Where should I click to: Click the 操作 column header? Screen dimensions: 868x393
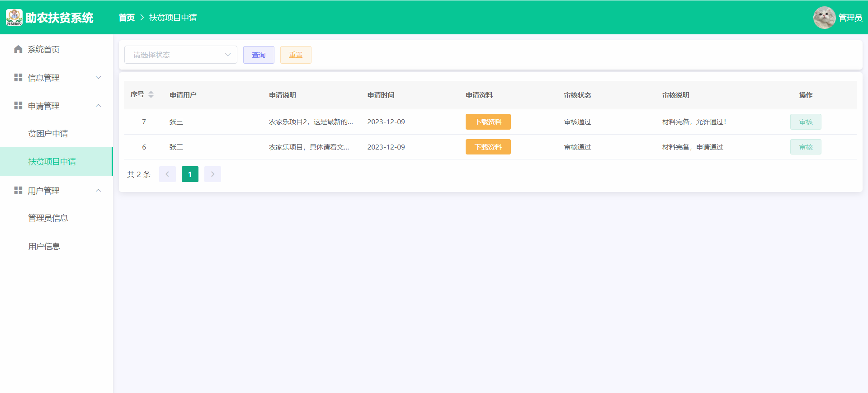(x=806, y=95)
